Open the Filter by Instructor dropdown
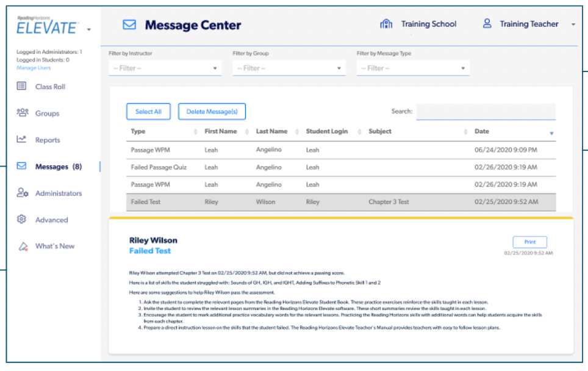Screen dimensions: 588x371 (x=165, y=68)
